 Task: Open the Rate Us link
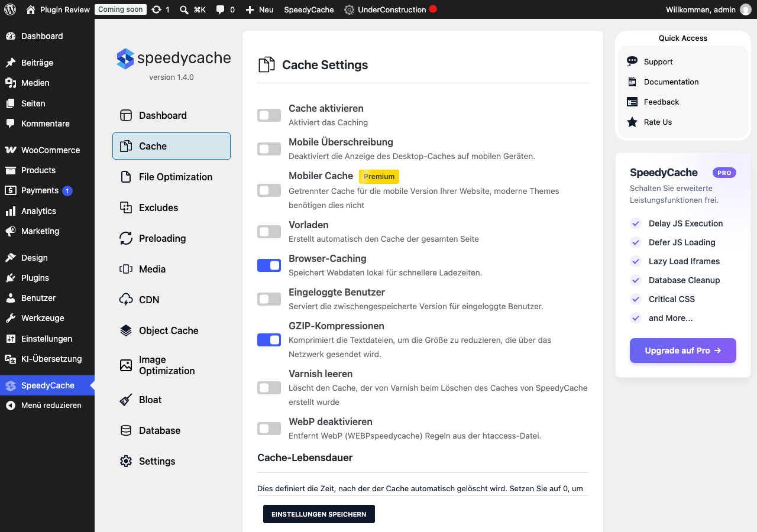[658, 122]
